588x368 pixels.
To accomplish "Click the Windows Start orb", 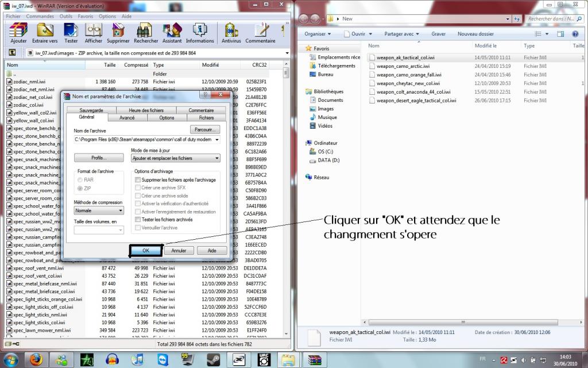I will coord(10,360).
